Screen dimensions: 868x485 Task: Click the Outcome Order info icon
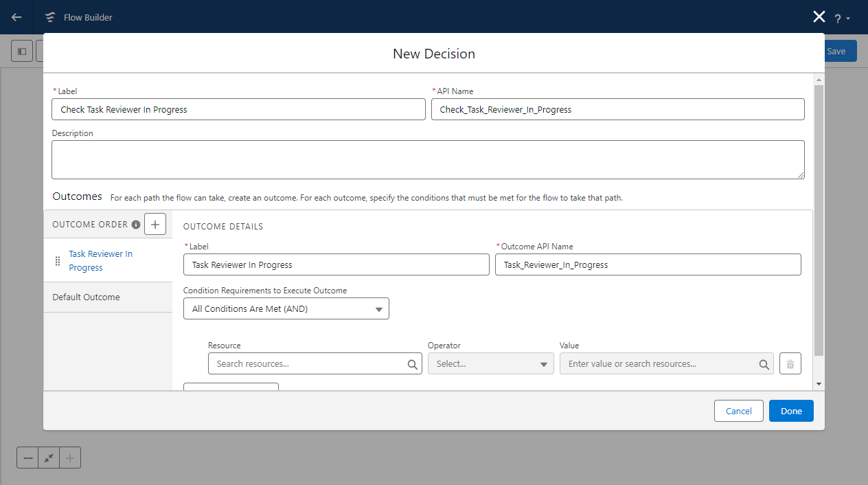(x=135, y=224)
